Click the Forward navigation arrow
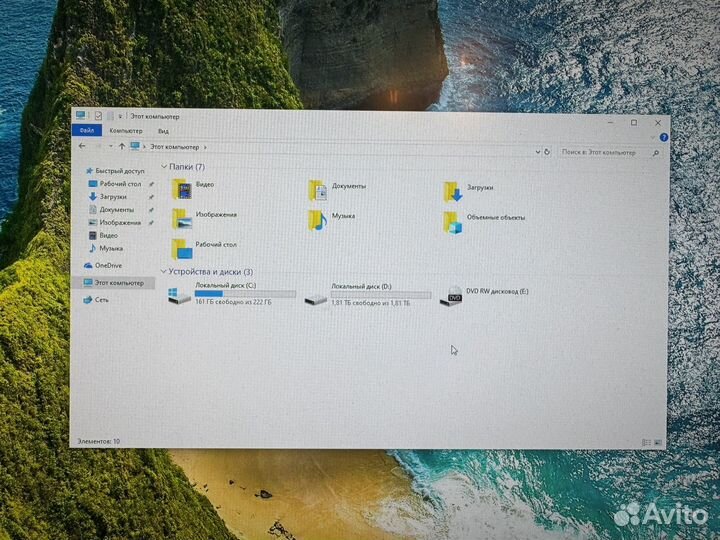 pyautogui.click(x=98, y=146)
